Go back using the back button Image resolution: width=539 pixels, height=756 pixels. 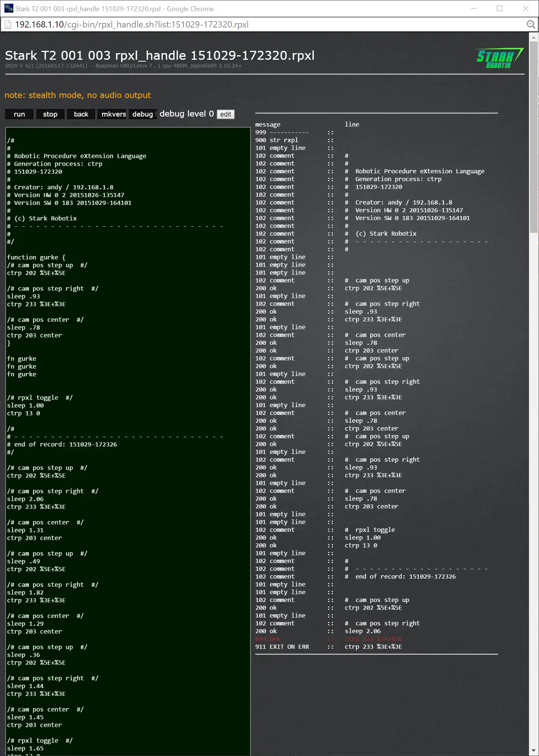(x=81, y=114)
